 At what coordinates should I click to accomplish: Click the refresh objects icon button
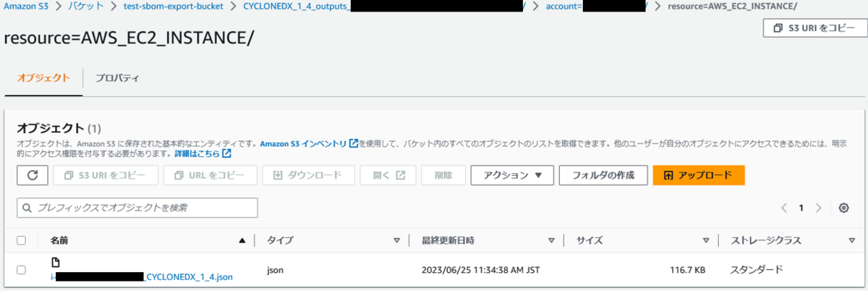pyautogui.click(x=33, y=175)
